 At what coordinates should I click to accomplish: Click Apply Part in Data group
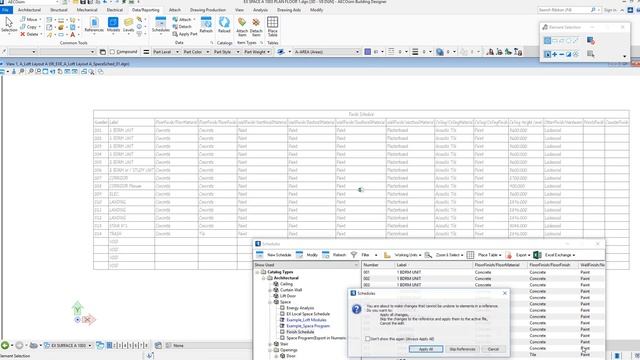click(185, 34)
